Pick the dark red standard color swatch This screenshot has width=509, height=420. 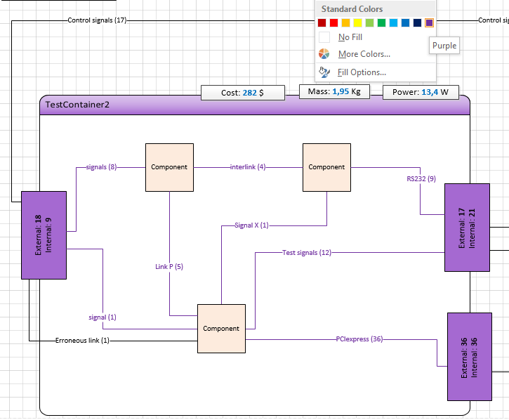[322, 22]
